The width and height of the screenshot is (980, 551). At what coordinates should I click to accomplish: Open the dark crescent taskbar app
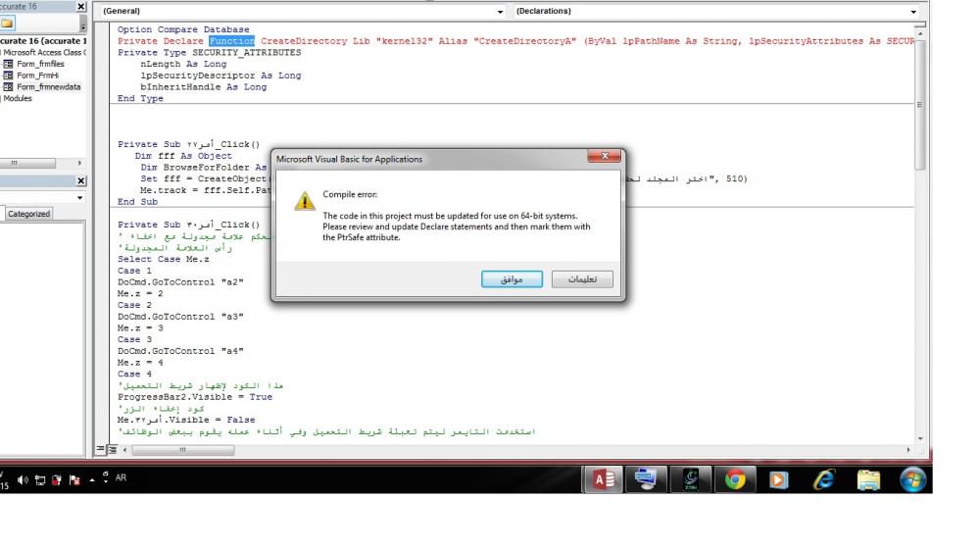[691, 479]
